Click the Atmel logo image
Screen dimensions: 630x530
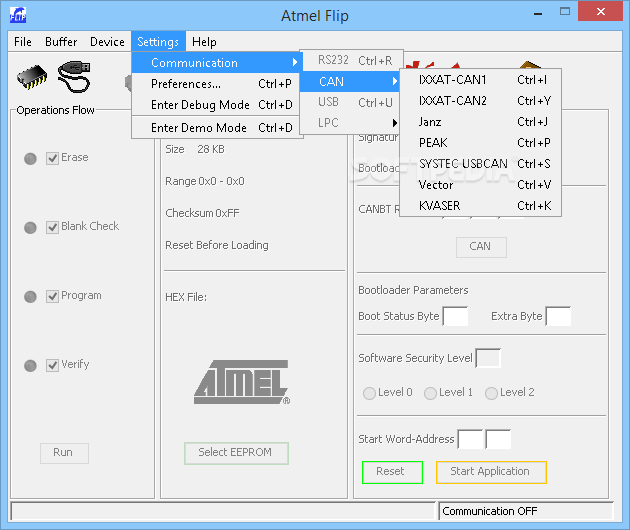(x=242, y=382)
